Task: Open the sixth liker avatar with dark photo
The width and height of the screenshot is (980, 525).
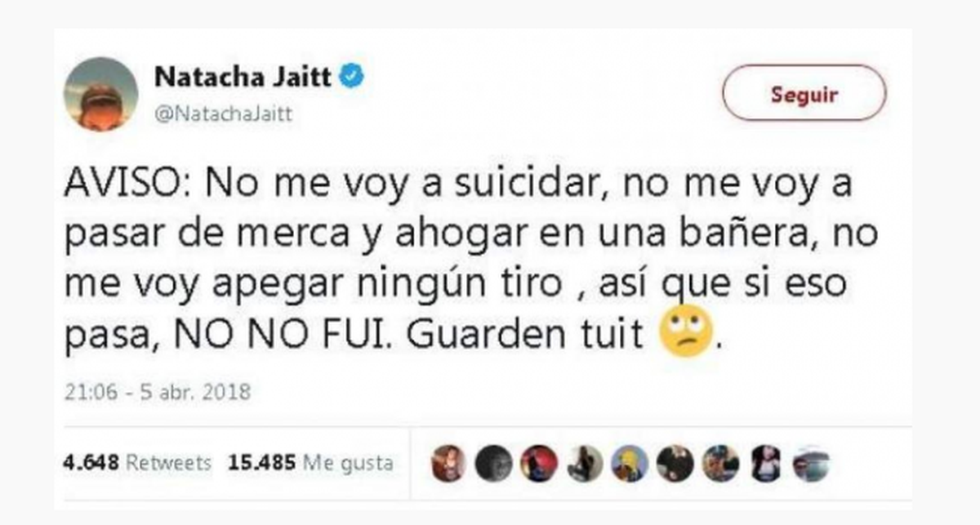Action: [x=675, y=463]
